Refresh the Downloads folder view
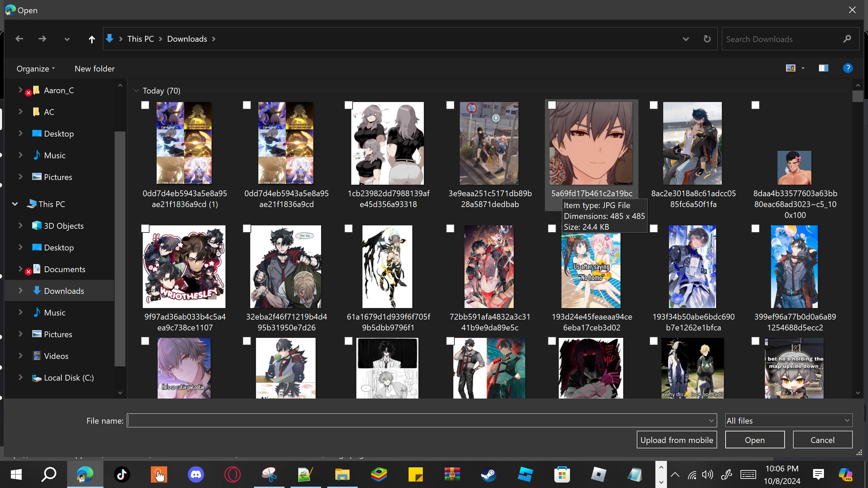The height and width of the screenshot is (488, 868). click(707, 39)
